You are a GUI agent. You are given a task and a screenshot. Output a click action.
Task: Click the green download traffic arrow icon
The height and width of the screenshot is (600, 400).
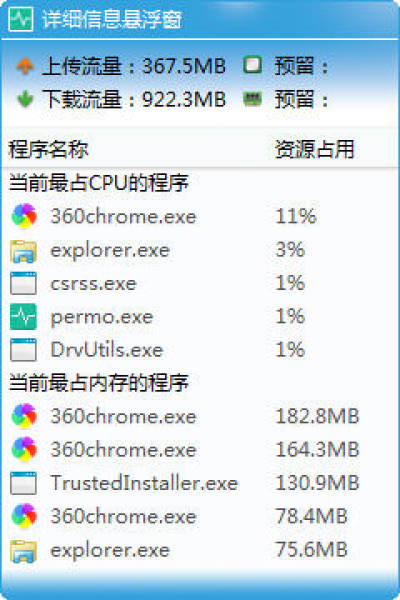(x=25, y=99)
